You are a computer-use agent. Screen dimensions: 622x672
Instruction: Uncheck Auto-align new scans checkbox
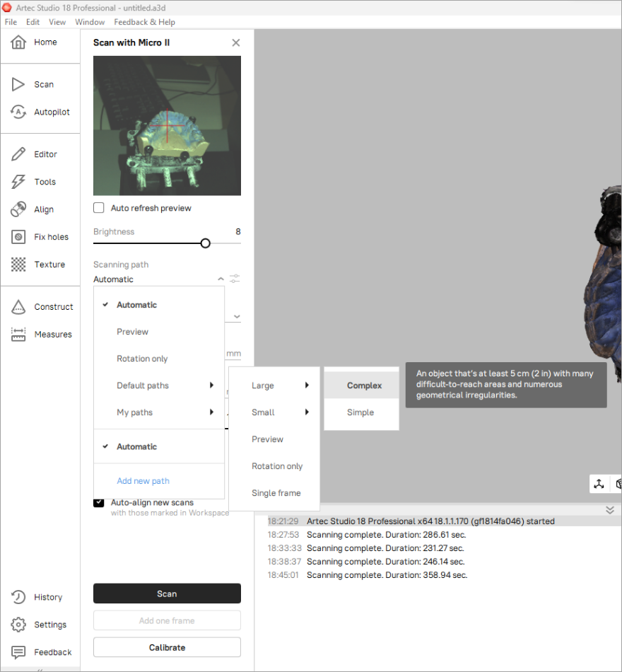tap(98, 502)
